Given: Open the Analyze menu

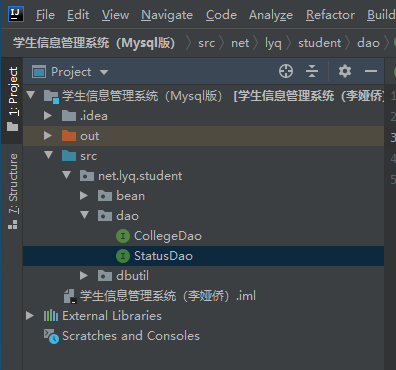Looking at the screenshot, I should (x=271, y=16).
